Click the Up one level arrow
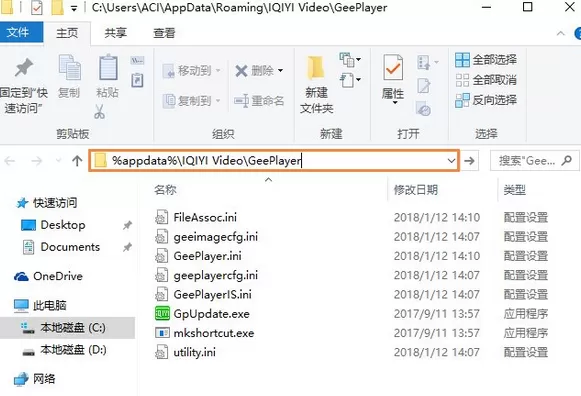The width and height of the screenshot is (581, 396). (77, 161)
